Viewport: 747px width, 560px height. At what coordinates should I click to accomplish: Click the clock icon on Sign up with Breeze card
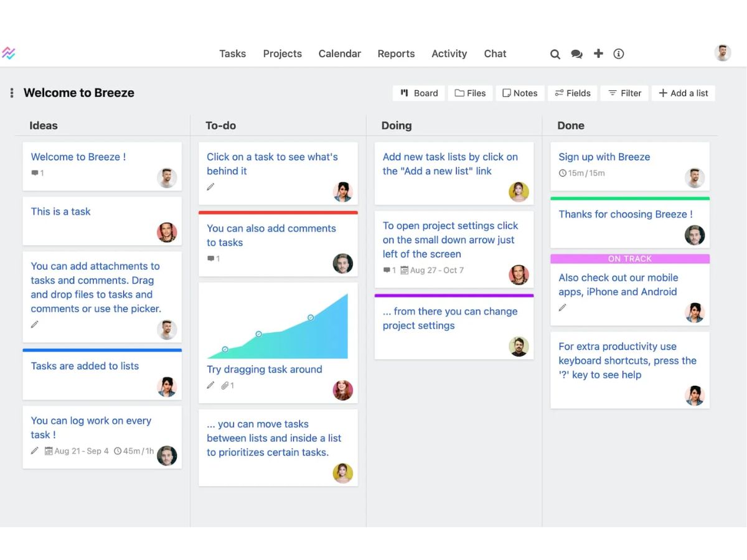[x=563, y=173]
